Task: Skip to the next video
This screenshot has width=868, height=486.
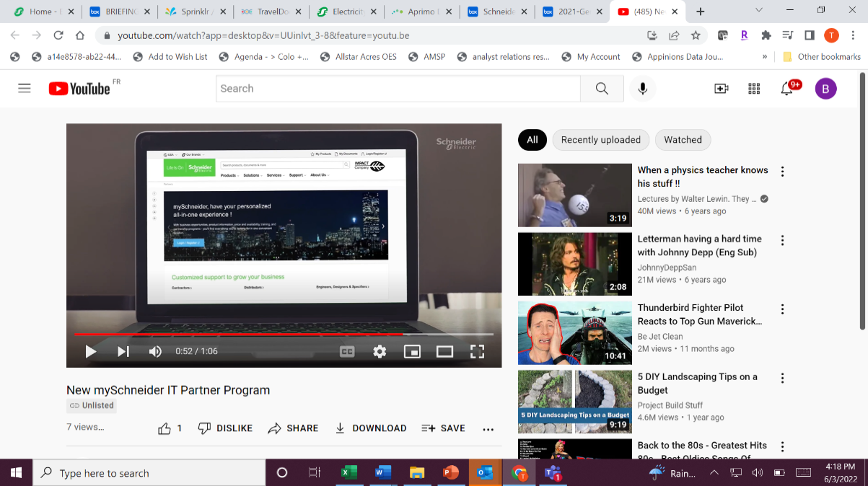Action: point(123,351)
